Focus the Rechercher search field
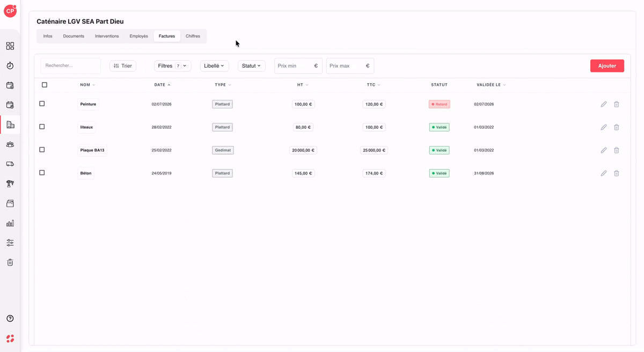The width and height of the screenshot is (644, 352). click(71, 66)
